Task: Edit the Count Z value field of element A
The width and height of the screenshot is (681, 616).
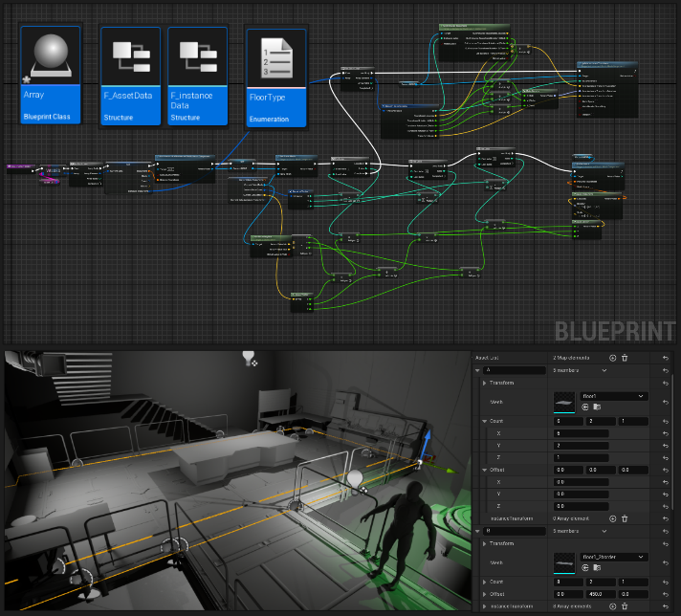Action: [582, 458]
